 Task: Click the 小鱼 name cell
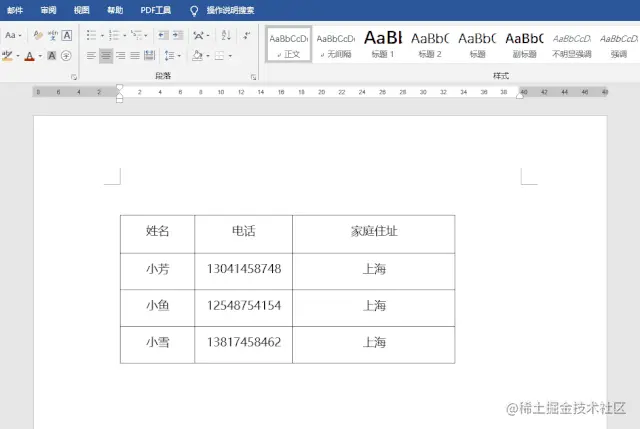(x=158, y=308)
